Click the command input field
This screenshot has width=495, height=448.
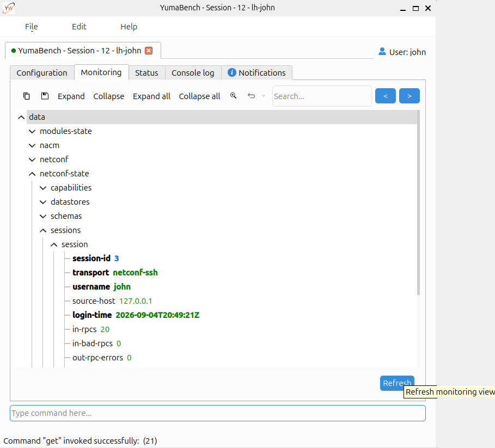tap(218, 413)
